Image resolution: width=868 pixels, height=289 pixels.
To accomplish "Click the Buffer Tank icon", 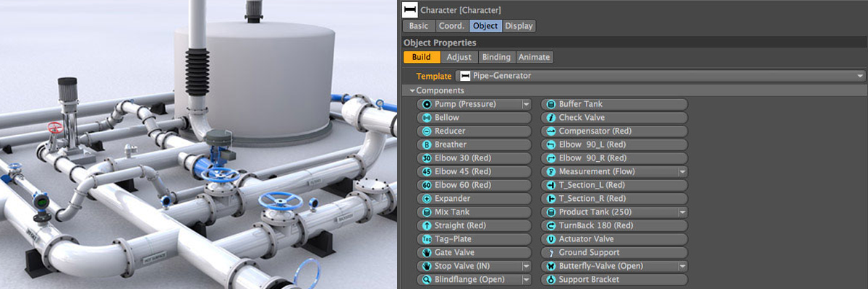I will [551, 104].
